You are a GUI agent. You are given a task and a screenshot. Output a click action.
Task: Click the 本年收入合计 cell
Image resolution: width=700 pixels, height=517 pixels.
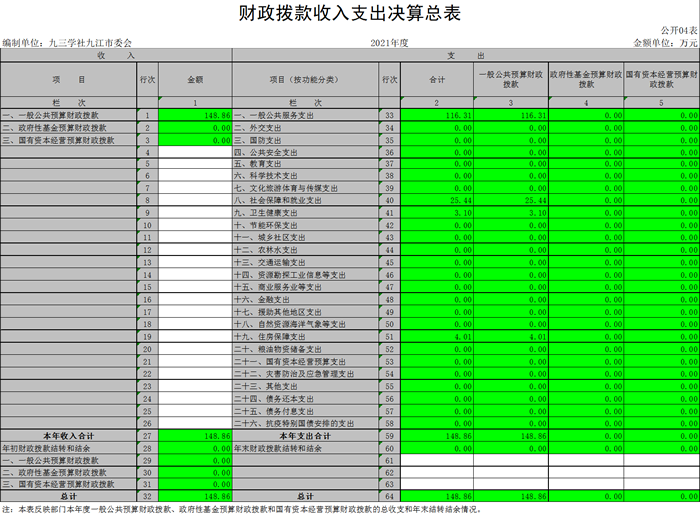click(68, 435)
